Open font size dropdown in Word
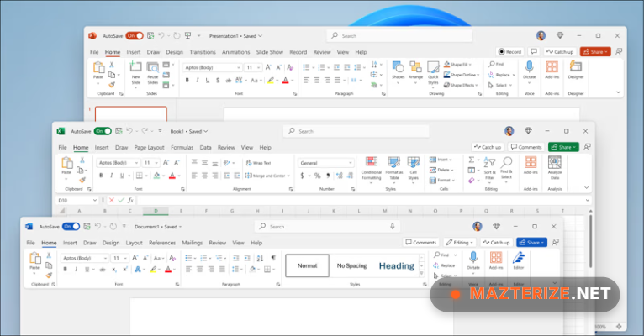 point(124,258)
